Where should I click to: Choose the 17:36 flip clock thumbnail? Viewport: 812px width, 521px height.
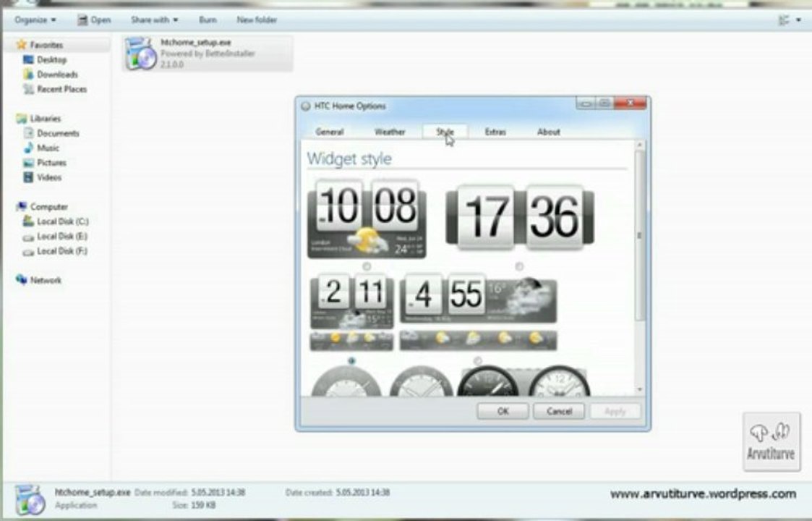pos(520,216)
